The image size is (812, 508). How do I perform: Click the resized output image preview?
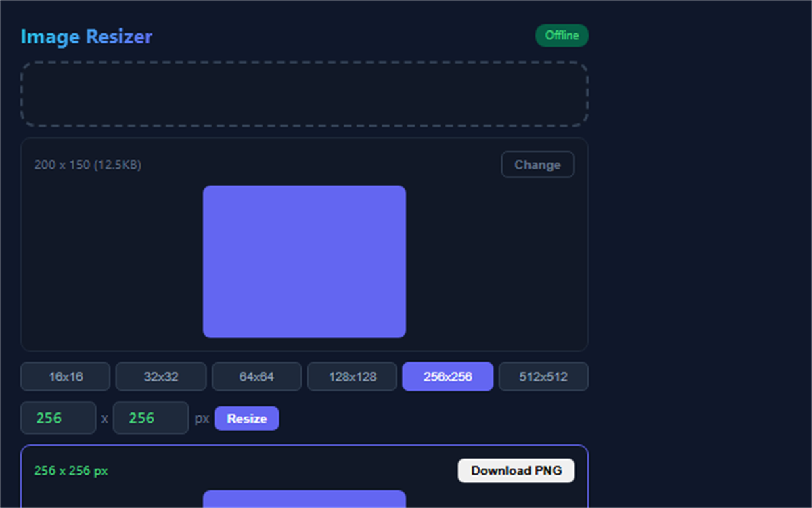pyautogui.click(x=304, y=499)
